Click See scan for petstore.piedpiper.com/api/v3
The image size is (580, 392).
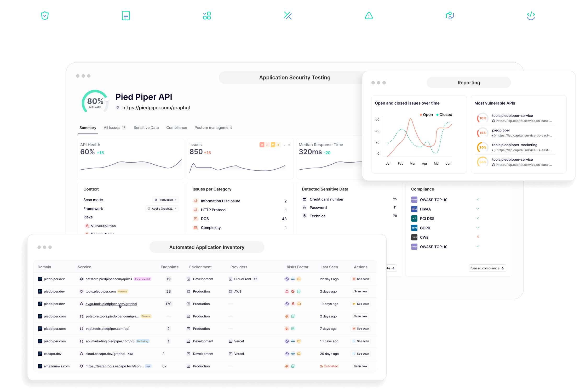pyautogui.click(x=361, y=279)
